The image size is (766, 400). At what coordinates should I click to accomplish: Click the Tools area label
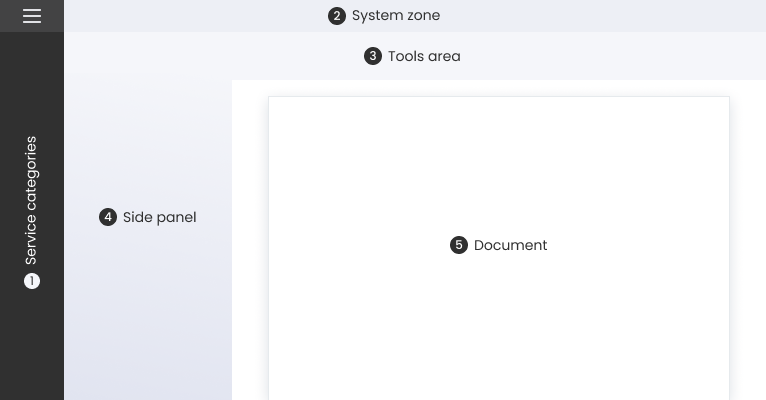pyautogui.click(x=424, y=56)
